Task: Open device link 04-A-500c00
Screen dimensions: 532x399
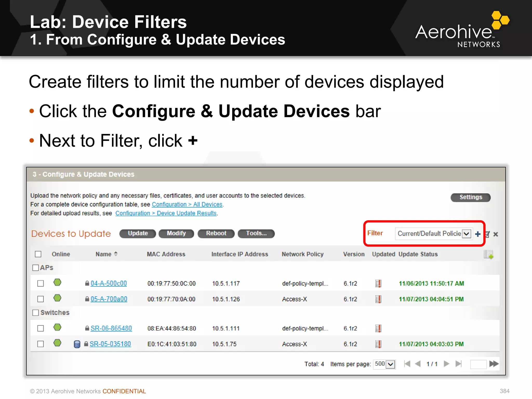Action: pos(109,283)
